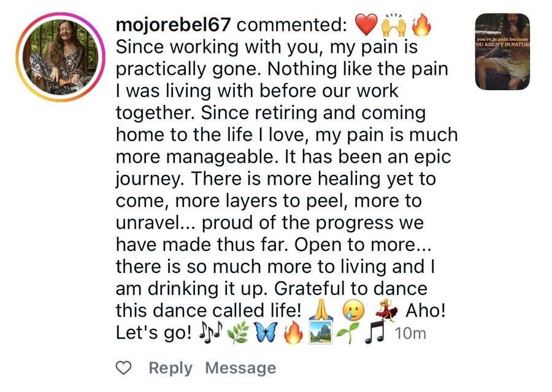Click the fire emoji in the last line
The width and height of the screenshot is (552, 392).
tap(293, 332)
